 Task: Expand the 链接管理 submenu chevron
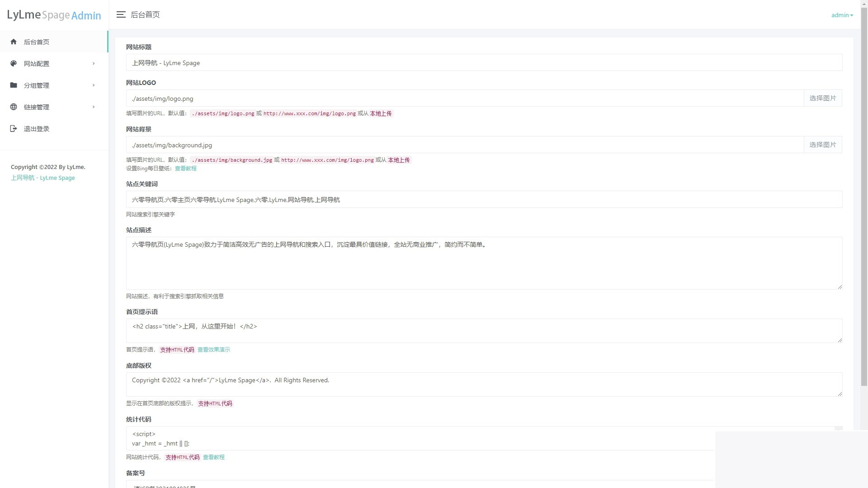94,107
